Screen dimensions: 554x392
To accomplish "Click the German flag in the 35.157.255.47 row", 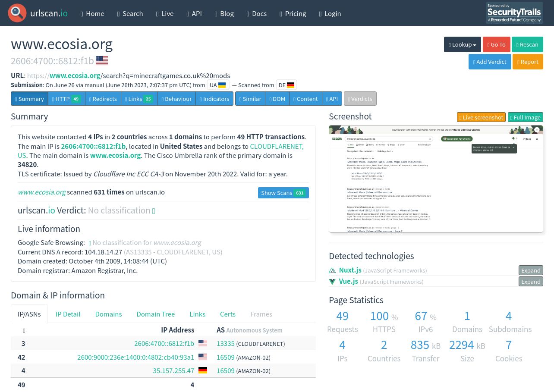I will pyautogui.click(x=203, y=370).
